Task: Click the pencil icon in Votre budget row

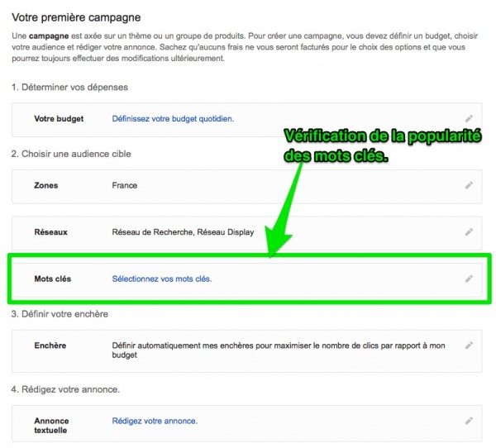Action: 469,119
